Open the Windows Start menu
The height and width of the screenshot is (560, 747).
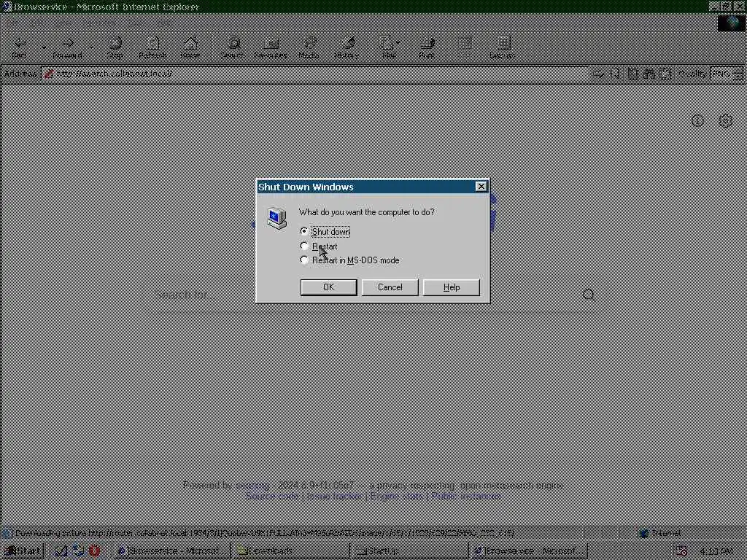click(23, 551)
